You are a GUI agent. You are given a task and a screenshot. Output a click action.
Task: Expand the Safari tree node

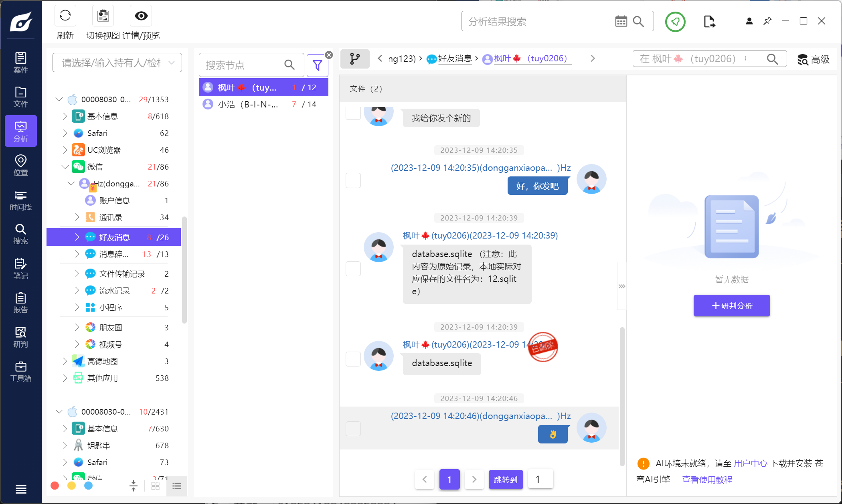tap(65, 133)
